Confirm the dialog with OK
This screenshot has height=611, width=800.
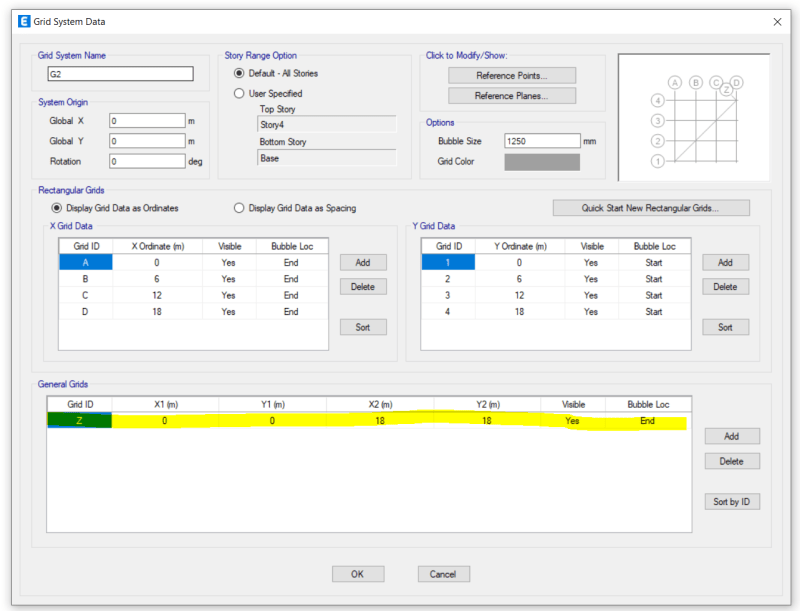358,574
